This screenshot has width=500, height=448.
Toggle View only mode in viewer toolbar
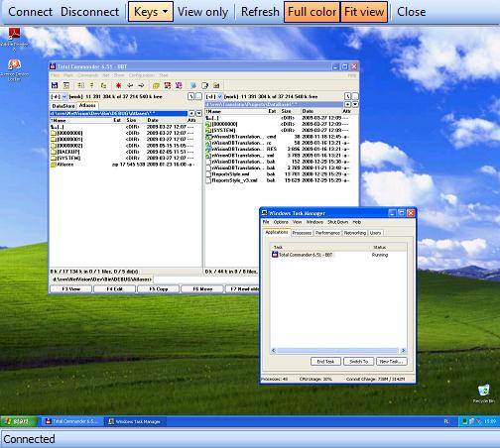[x=202, y=12]
